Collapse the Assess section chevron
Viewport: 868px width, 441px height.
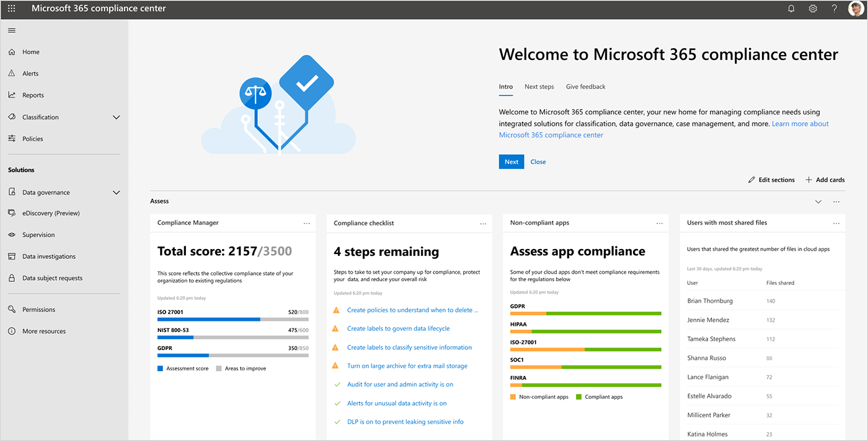click(x=818, y=201)
